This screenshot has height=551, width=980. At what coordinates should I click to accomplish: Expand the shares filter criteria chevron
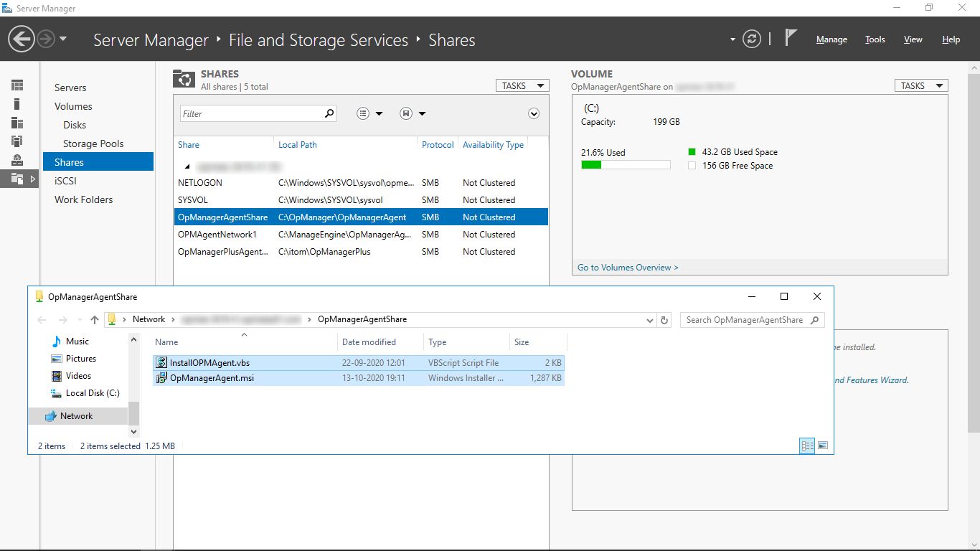point(533,113)
